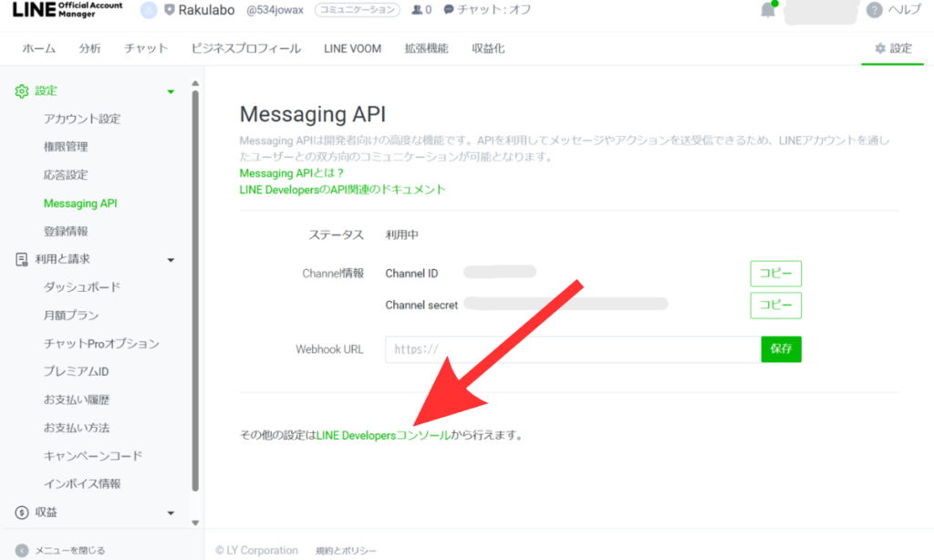Screen dimensions: 934x560
Task: Click the chat status speech bubble
Action: pos(449,9)
